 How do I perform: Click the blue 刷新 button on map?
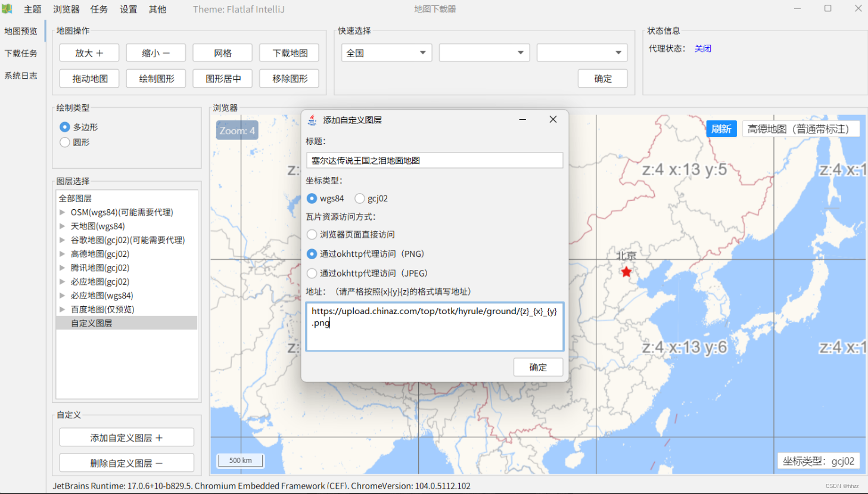(x=721, y=129)
